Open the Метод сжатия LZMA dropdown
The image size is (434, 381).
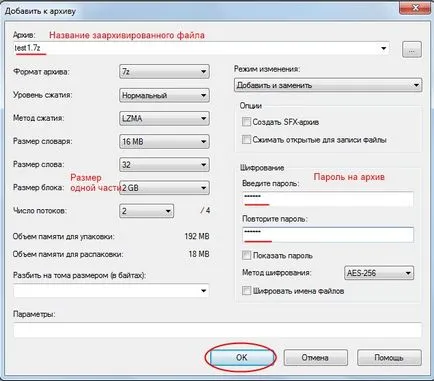click(x=164, y=118)
